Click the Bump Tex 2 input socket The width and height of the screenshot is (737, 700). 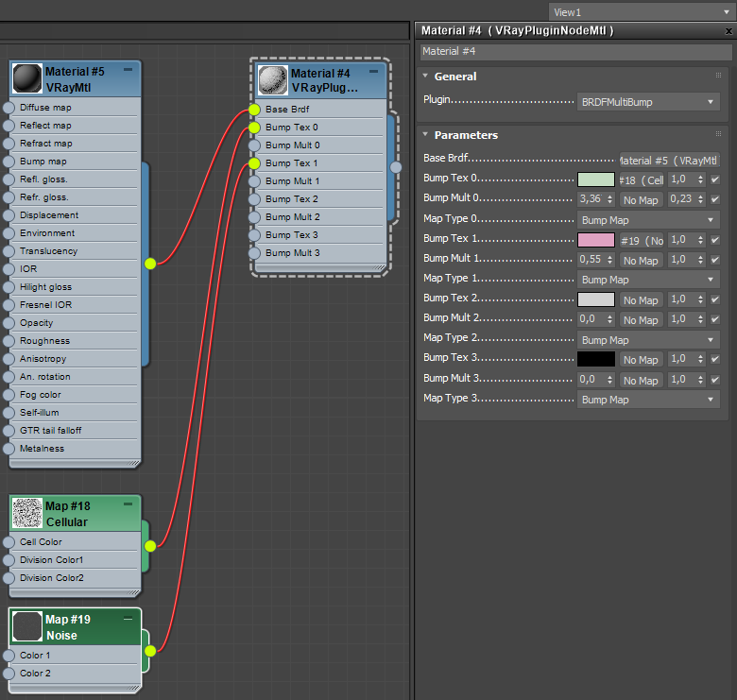(254, 199)
